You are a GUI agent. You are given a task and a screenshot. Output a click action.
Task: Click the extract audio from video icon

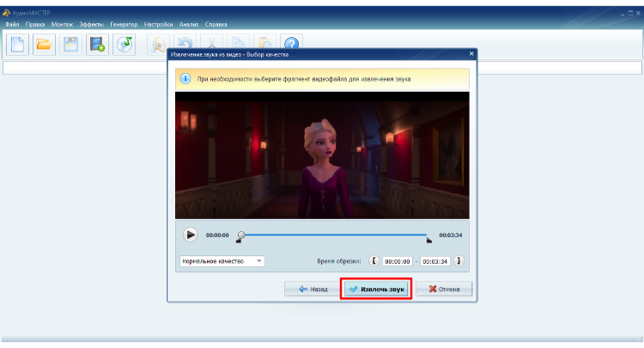[x=97, y=45]
